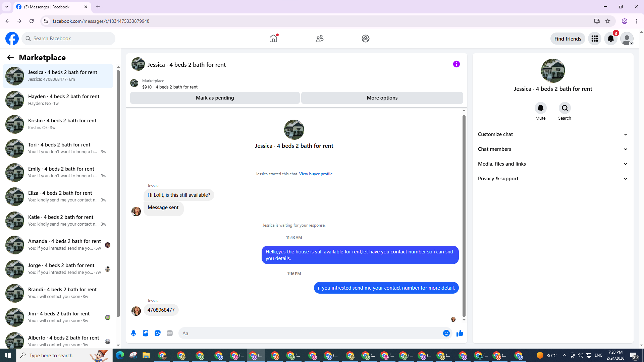Attach a photo with the image icon
The width and height of the screenshot is (644, 362).
coord(146,333)
